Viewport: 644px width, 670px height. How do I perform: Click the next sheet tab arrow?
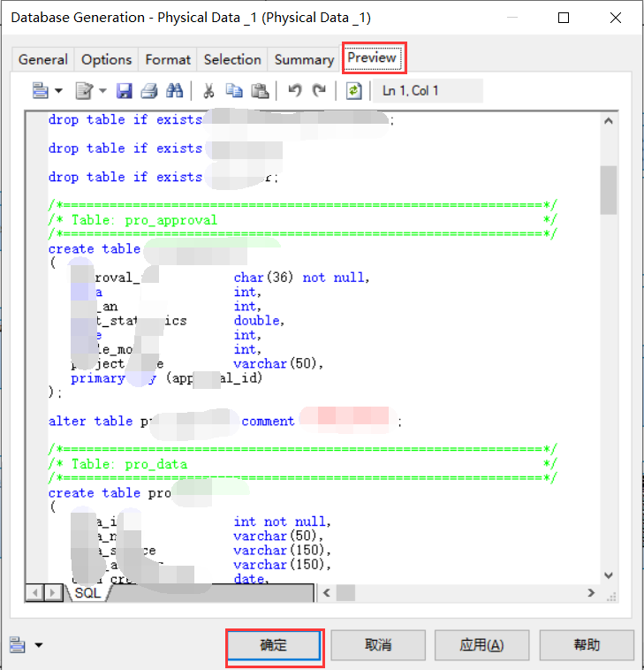point(52,593)
